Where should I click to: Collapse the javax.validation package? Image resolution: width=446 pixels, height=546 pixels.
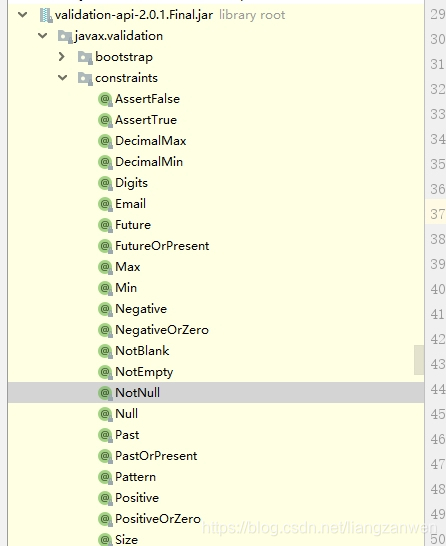click(x=43, y=36)
